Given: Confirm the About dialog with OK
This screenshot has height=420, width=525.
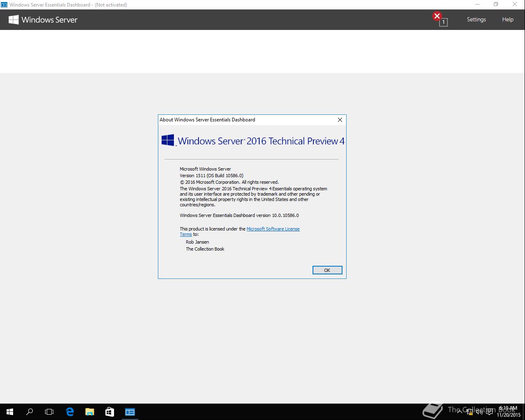Looking at the screenshot, I should pos(327,270).
